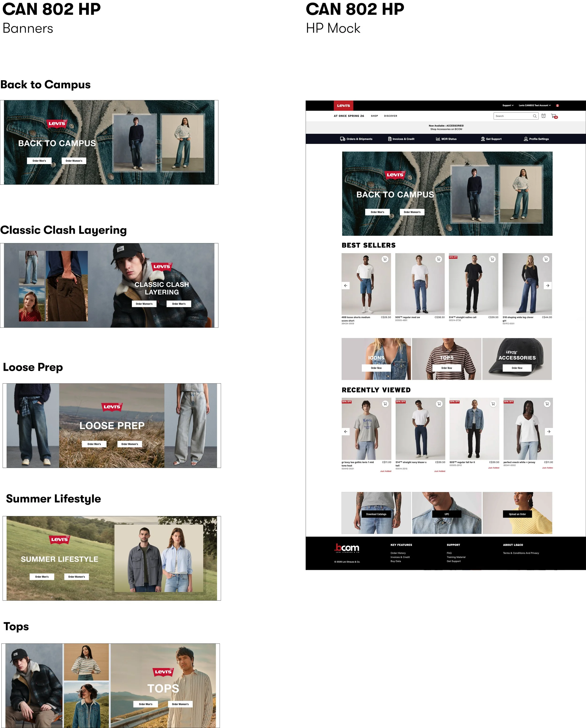This screenshot has width=586, height=728.
Task: Click cart icon on perfect vneck white jersey
Action: pos(547,404)
